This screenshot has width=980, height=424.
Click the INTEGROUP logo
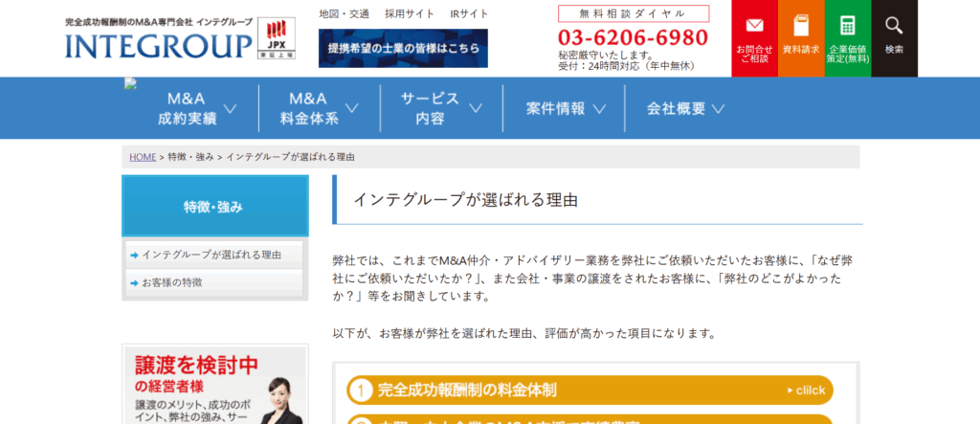158,44
